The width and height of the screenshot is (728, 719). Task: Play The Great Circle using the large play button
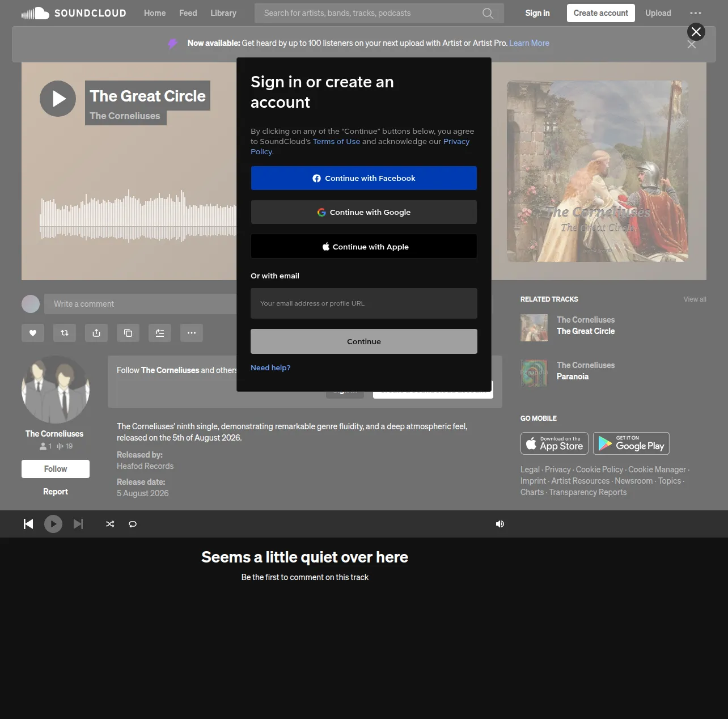[x=58, y=99]
